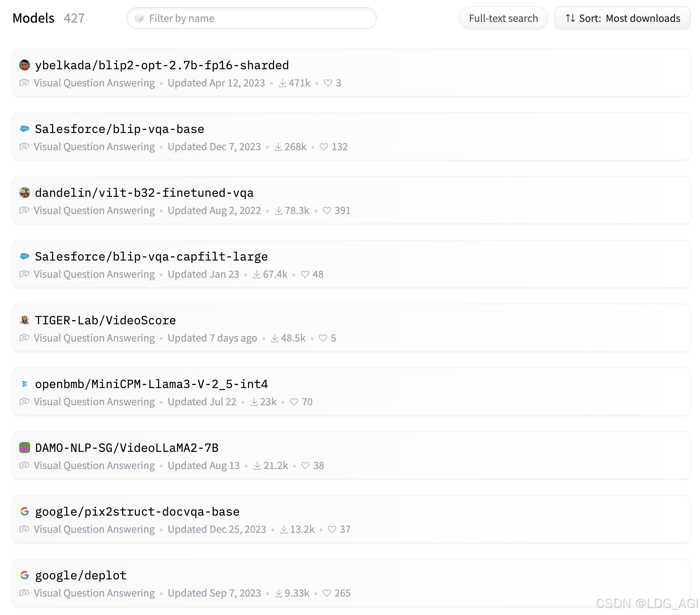Click the heart icon showing 265 likes

tap(327, 593)
